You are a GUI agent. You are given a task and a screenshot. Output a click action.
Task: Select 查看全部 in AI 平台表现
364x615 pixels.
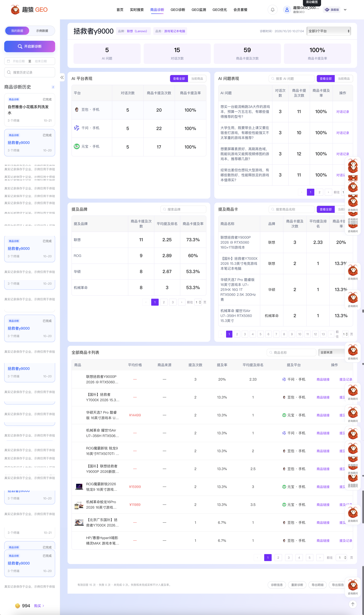179,79
